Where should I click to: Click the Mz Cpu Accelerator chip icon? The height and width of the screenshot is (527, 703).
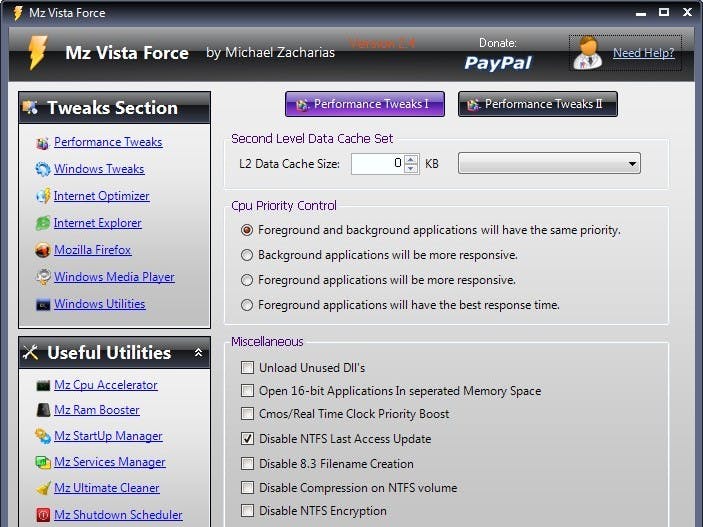43,386
